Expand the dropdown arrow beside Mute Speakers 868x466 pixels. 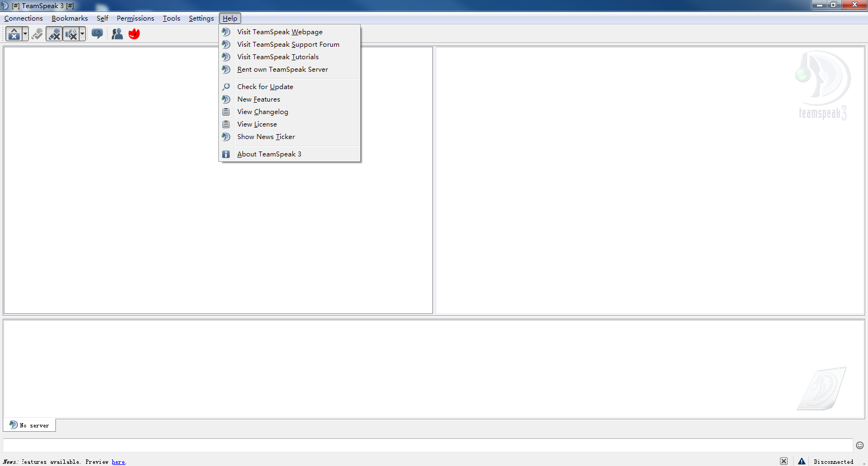pos(82,34)
